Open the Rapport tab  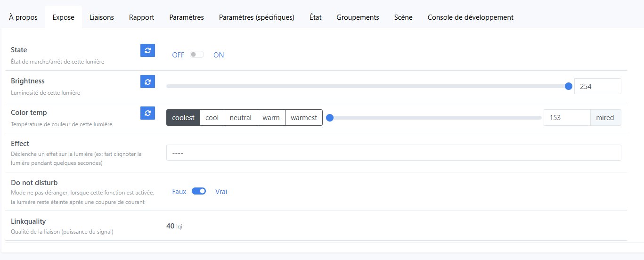point(142,17)
